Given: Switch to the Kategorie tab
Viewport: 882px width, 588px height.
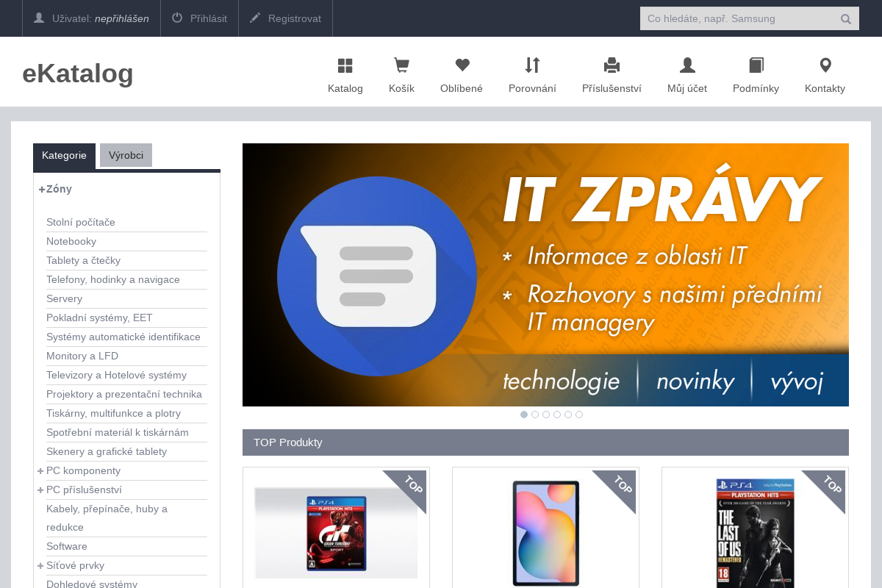Looking at the screenshot, I should 64,156.
